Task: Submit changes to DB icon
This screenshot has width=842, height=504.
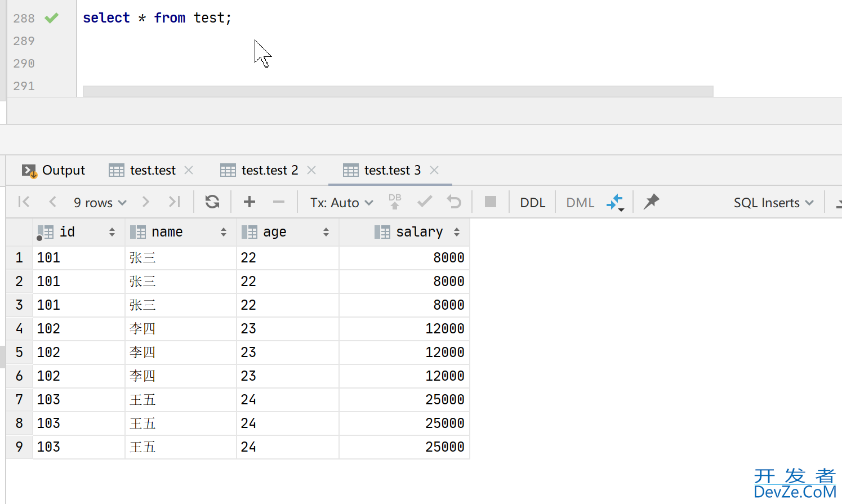Action: (x=395, y=202)
